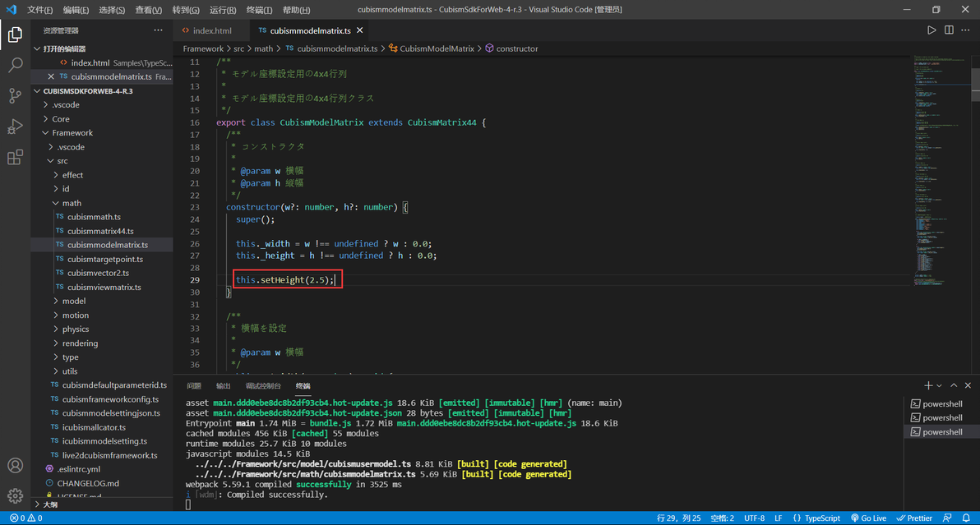Click the feedback icon in status bar
980x525 pixels.
(947, 518)
